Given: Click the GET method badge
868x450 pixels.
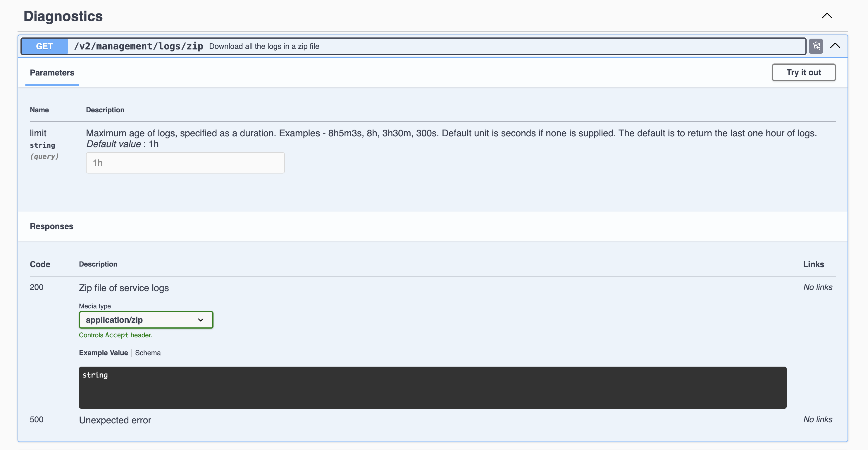Looking at the screenshot, I should click(x=44, y=46).
